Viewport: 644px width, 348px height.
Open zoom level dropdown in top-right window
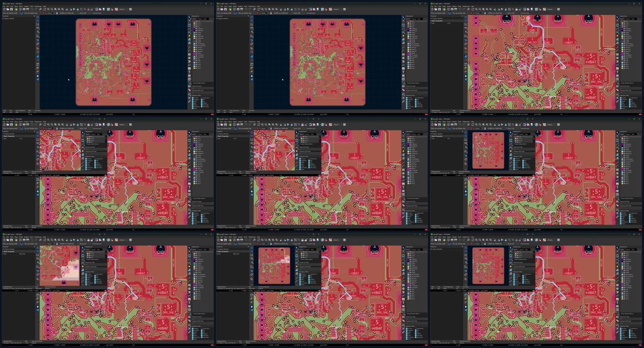[x=513, y=13]
